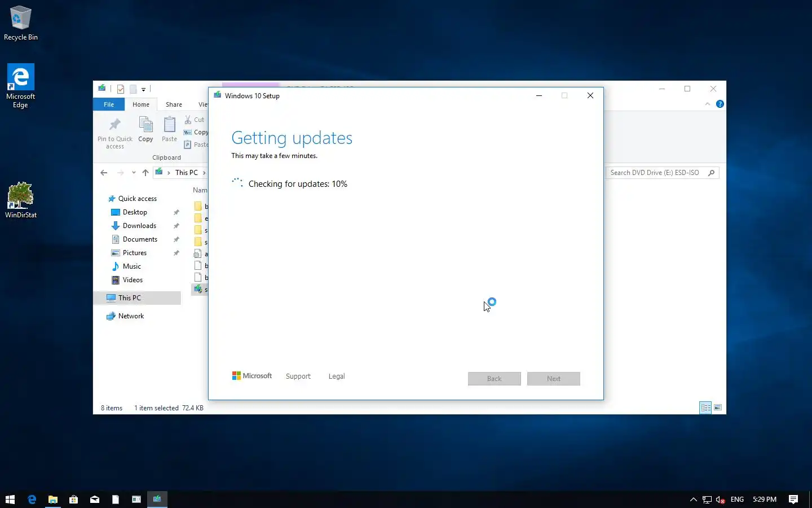Image resolution: width=812 pixels, height=508 pixels.
Task: Click ENG language indicator in taskbar
Action: 737,500
